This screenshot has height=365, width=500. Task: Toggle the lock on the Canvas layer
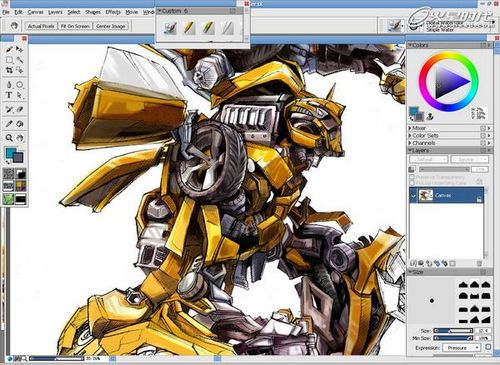point(479,199)
